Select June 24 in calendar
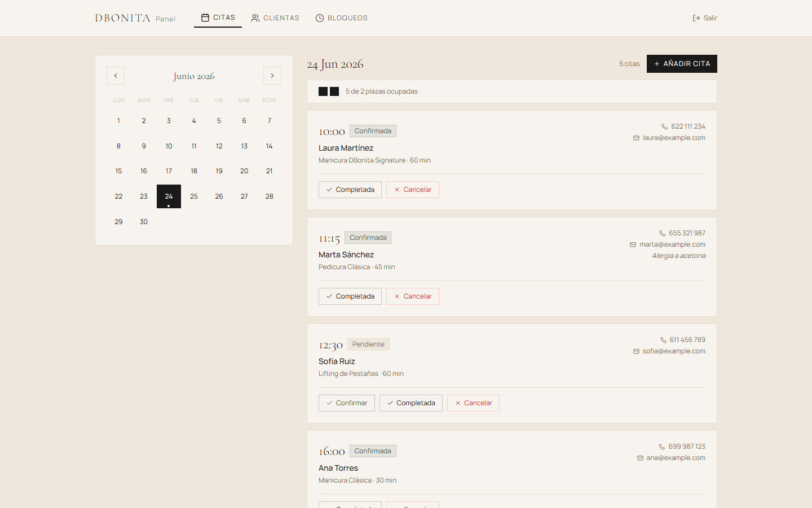The image size is (812, 508). coord(169,196)
